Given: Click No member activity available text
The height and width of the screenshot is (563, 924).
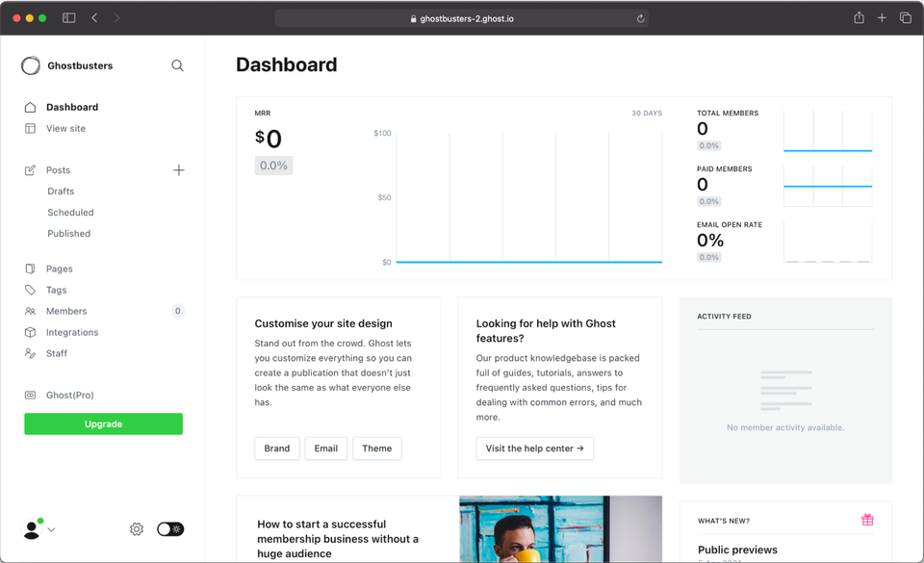Looking at the screenshot, I should click(785, 427).
